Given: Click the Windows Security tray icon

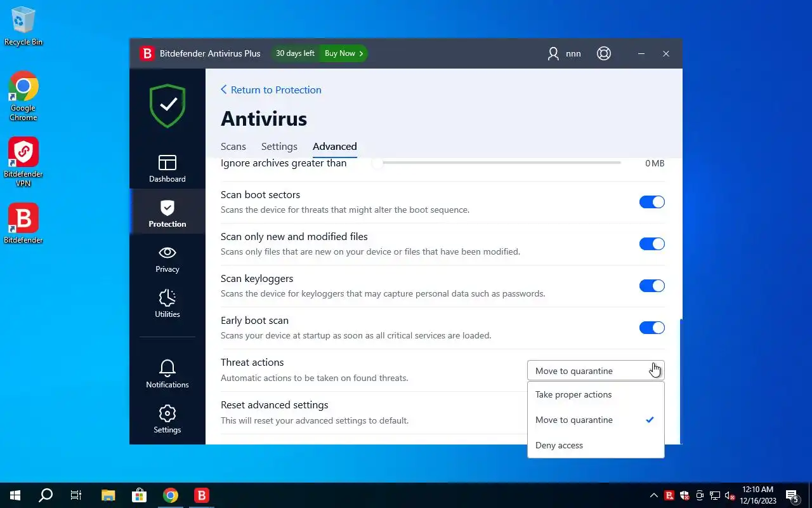Looking at the screenshot, I should (x=684, y=495).
